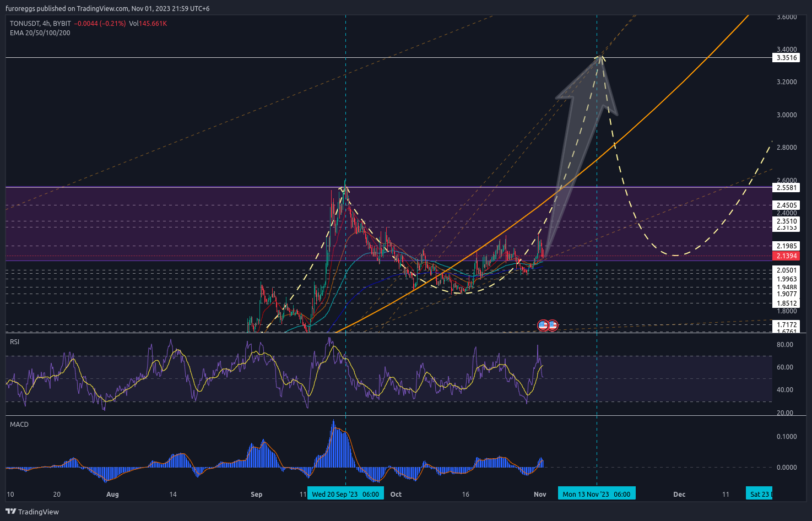Click the −0.0044 (−0.21%) price change value
Screen dimensions: 812x521
coord(100,24)
